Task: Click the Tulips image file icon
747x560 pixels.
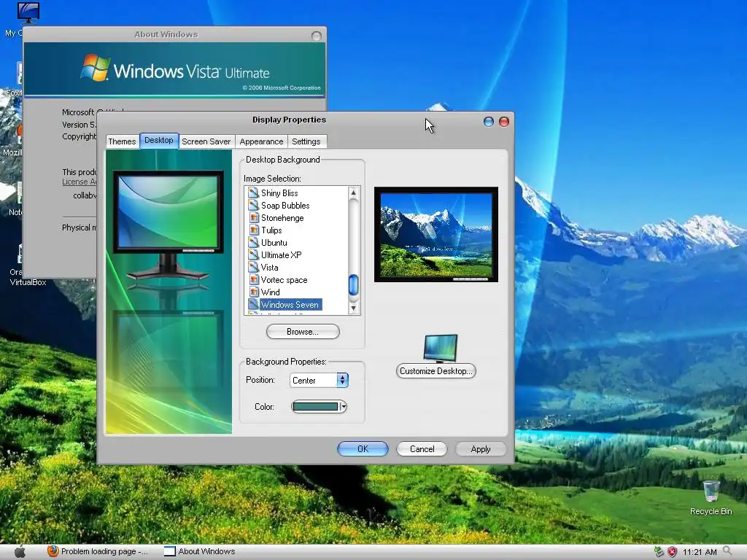Action: pos(253,230)
